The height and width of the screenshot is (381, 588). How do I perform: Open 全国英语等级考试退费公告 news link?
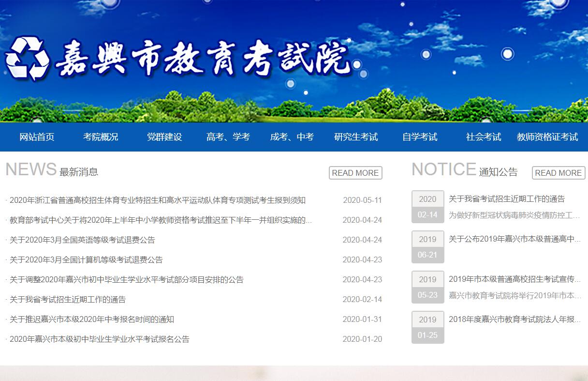pos(82,240)
